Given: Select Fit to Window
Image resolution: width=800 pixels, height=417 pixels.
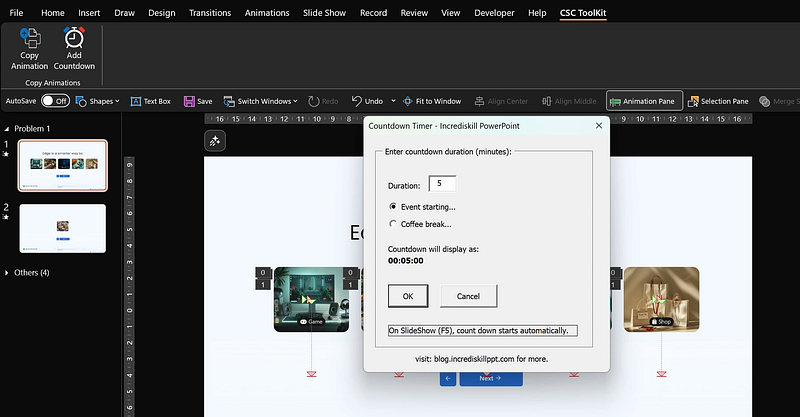Looking at the screenshot, I should [432, 101].
